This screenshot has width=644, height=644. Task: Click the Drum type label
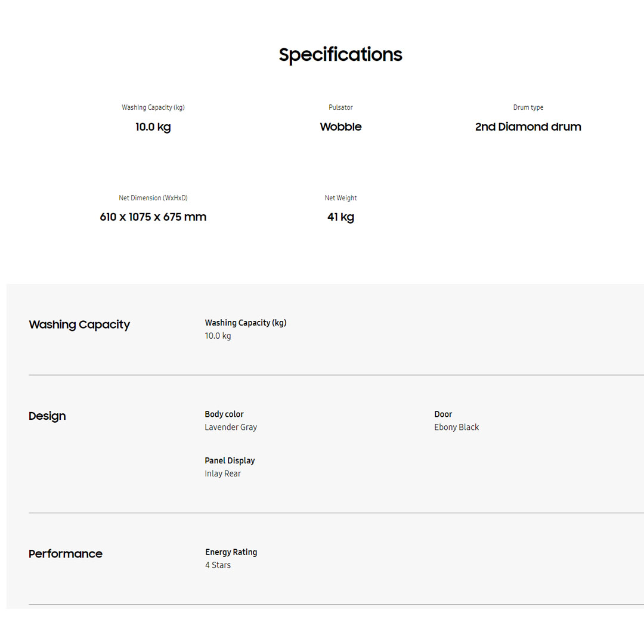tap(528, 107)
